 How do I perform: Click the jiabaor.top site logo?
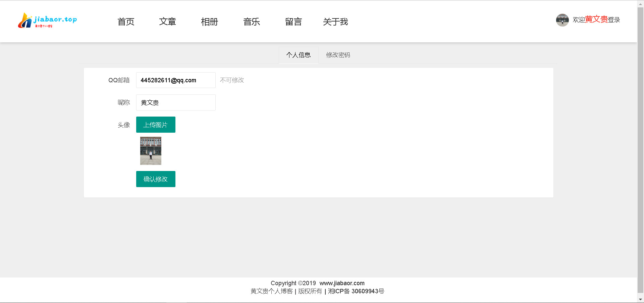tap(47, 20)
